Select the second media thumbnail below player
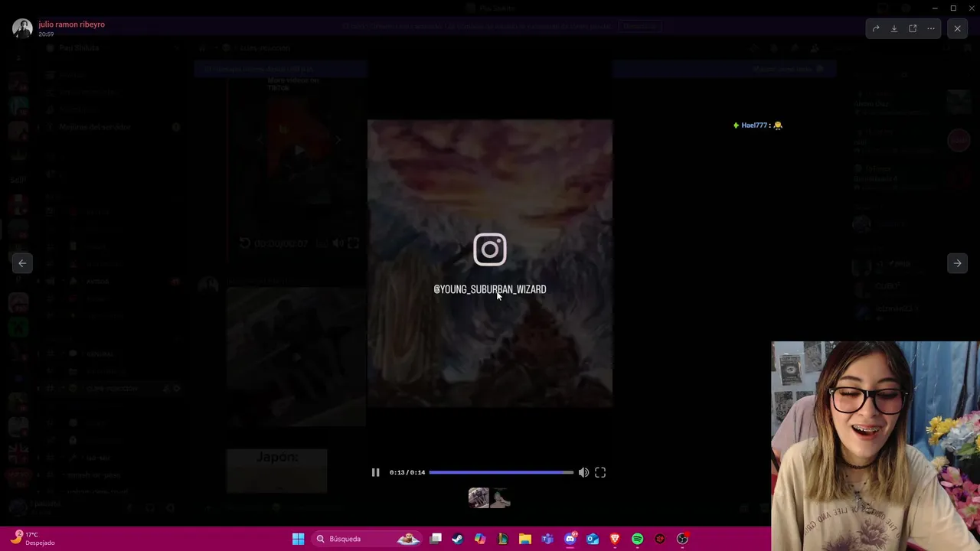The width and height of the screenshot is (980, 551). point(501,498)
